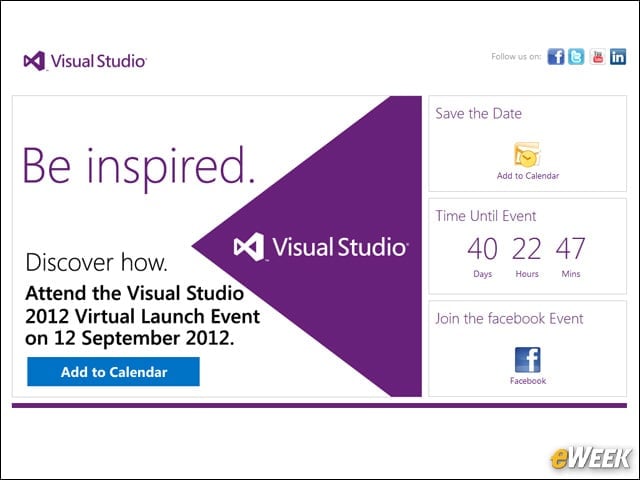This screenshot has height=480, width=640.
Task: Open the LinkedIn follow icon
Action: tap(618, 57)
